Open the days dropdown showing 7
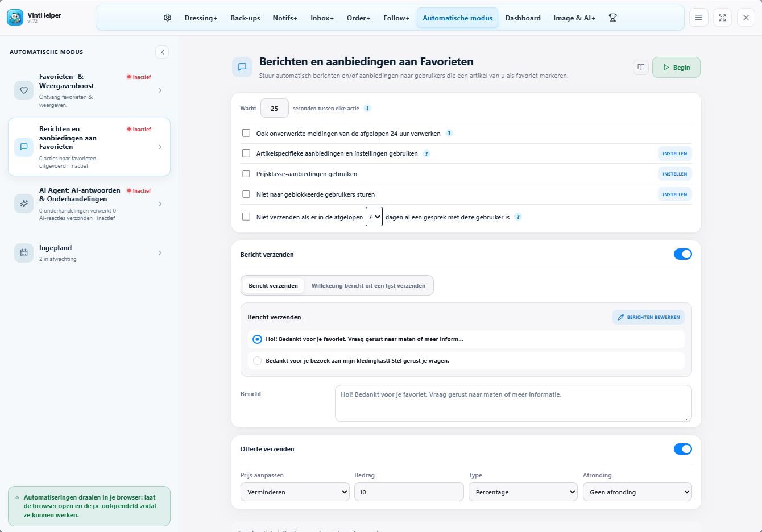This screenshot has width=762, height=532. (x=374, y=217)
